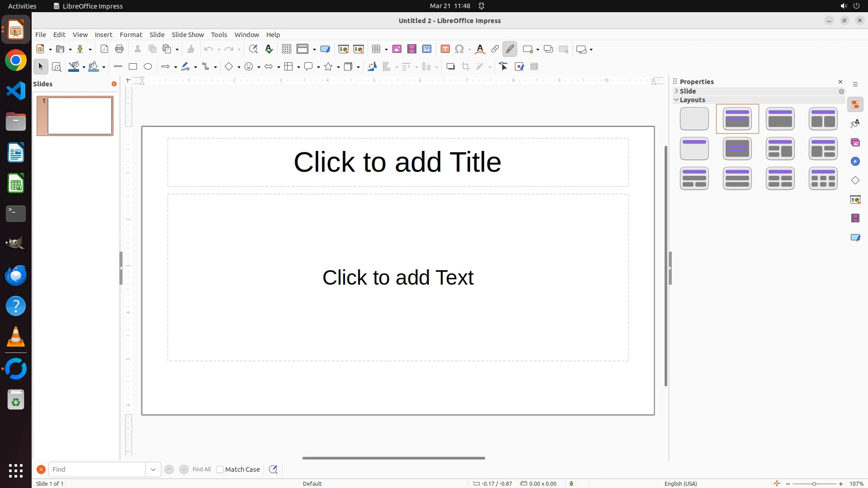Select the Rectangle drawing tool
Viewport: 868px width, 488px height.
[x=133, y=67]
